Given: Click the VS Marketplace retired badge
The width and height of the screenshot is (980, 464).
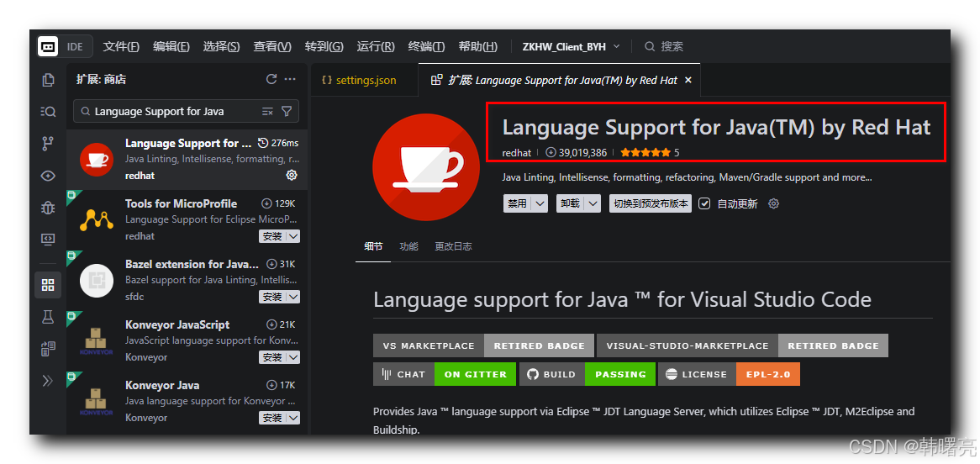Looking at the screenshot, I should (483, 345).
